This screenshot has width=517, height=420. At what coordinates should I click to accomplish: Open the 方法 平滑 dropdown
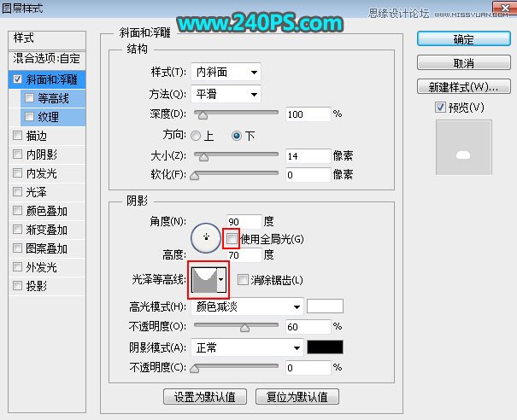pos(226,94)
